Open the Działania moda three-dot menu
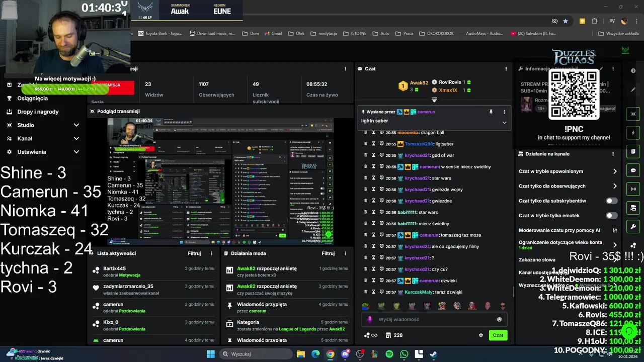The width and height of the screenshot is (644, 362). [345, 253]
